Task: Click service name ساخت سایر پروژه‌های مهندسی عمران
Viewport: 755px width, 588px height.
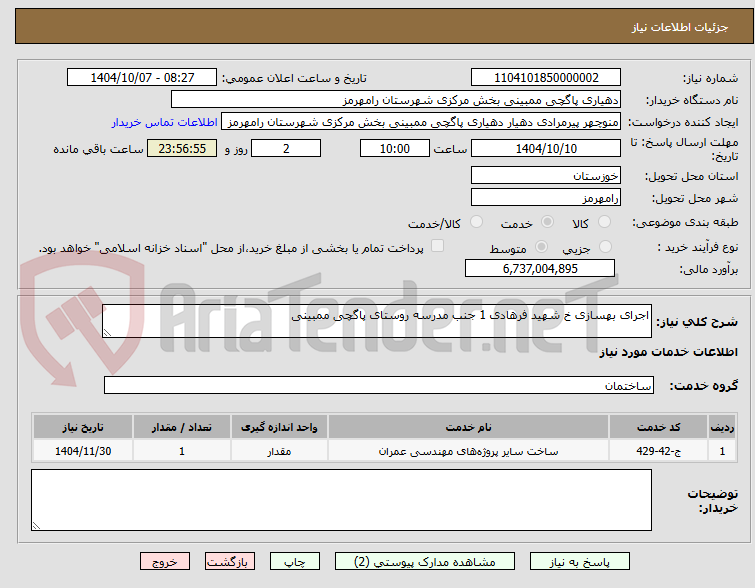Action: click(x=468, y=451)
